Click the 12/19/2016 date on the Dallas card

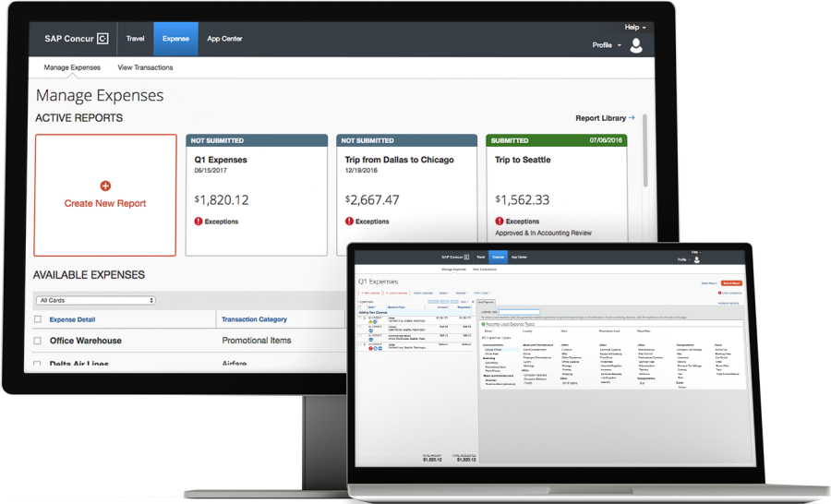(x=361, y=171)
